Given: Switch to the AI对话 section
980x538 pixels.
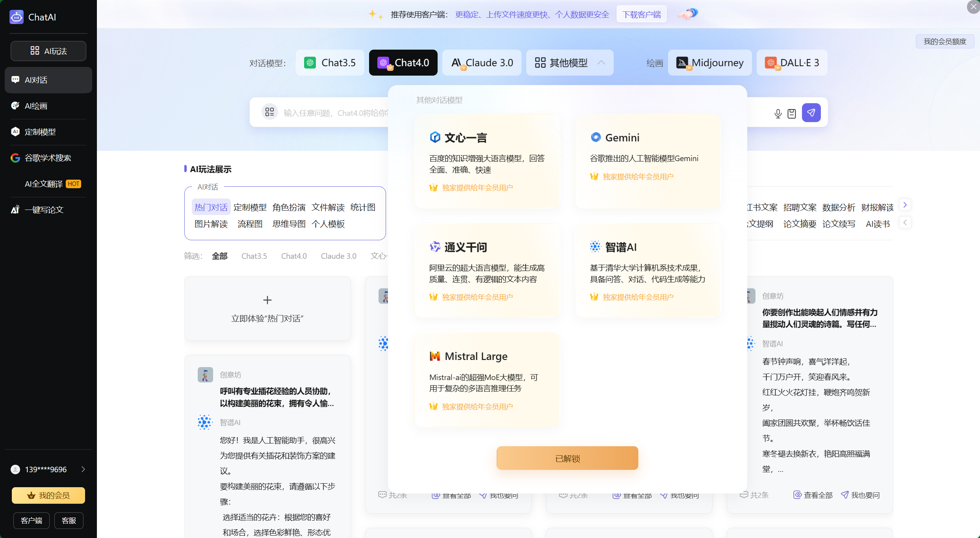Looking at the screenshot, I should 36,80.
